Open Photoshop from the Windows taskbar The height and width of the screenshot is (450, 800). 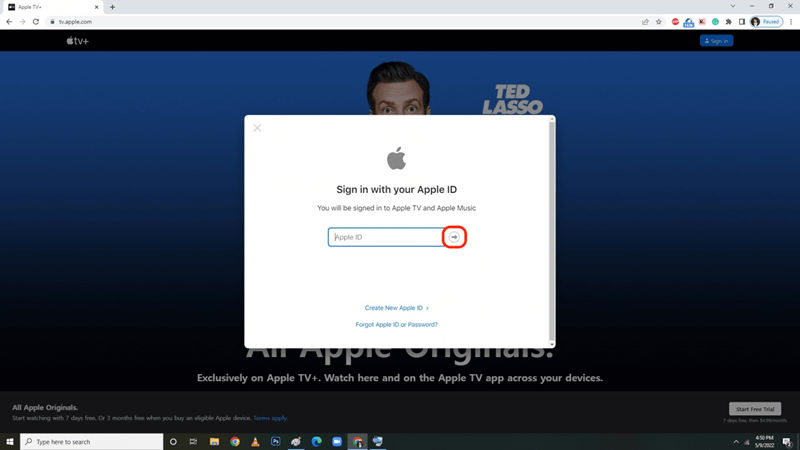(x=276, y=441)
